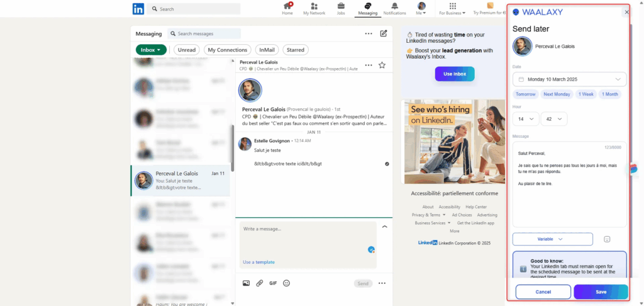This screenshot has height=306, width=644.
Task: Star the Perceval Le Galois conversation
Action: click(382, 65)
